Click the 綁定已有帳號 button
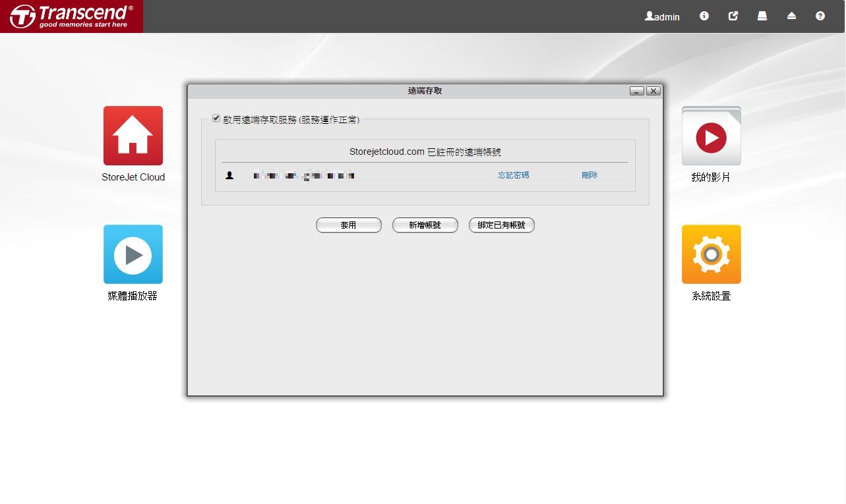Viewport: 846px width, 504px height. [502, 225]
